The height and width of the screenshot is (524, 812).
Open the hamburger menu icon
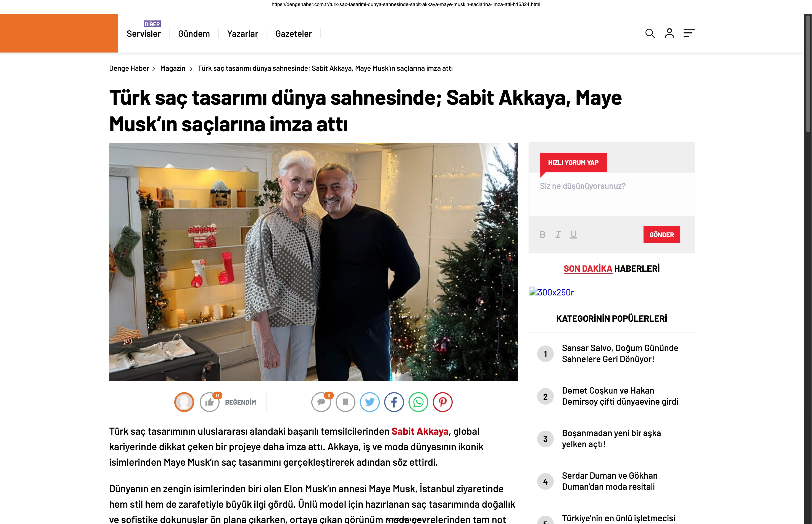pyautogui.click(x=689, y=33)
